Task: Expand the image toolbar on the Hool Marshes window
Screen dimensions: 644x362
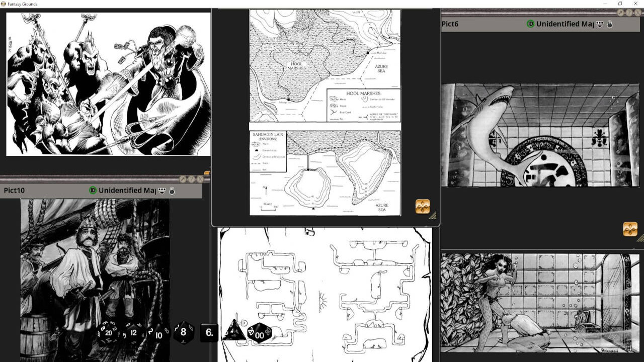Action: pyautogui.click(x=423, y=206)
